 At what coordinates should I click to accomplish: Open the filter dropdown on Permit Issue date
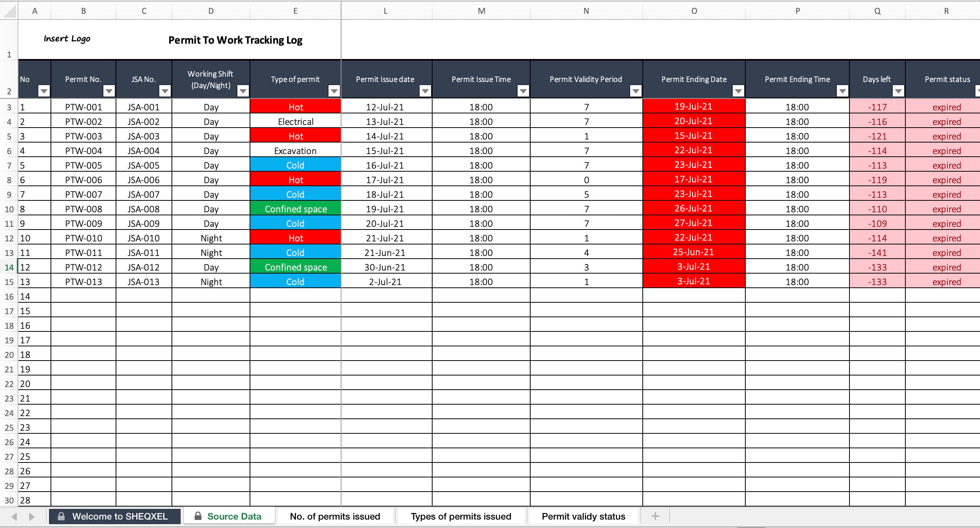(x=425, y=92)
